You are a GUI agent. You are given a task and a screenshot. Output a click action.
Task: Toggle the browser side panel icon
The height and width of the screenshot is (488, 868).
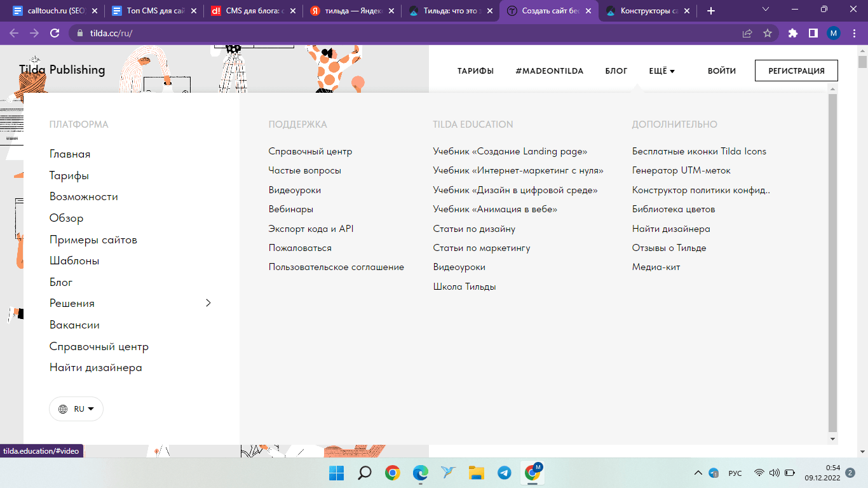point(813,33)
